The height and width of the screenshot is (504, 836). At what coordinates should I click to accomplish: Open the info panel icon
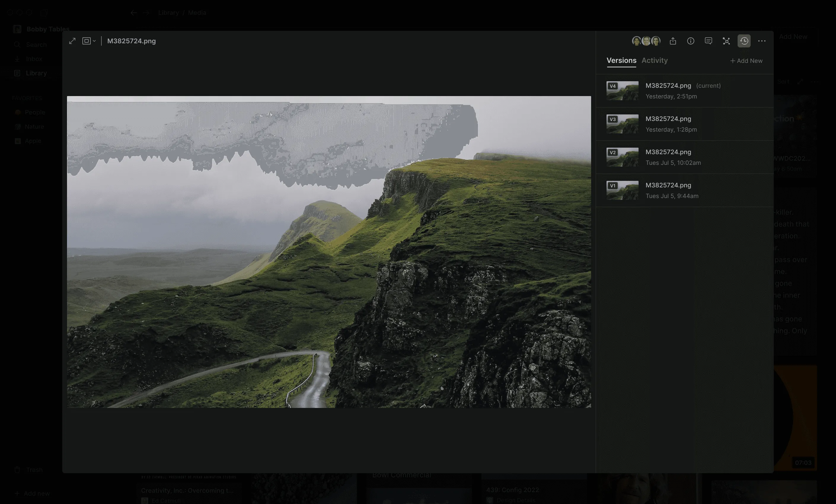pos(690,41)
